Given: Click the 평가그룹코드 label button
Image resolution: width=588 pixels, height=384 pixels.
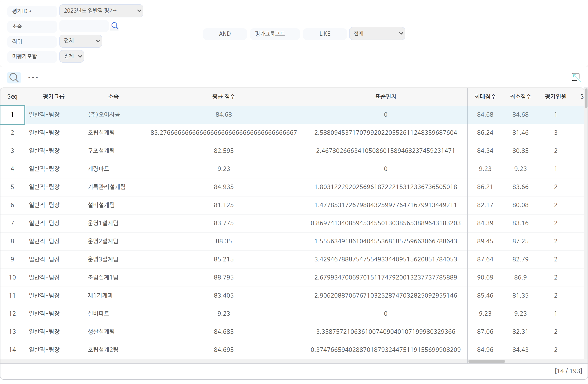Looking at the screenshot, I should tap(275, 34).
